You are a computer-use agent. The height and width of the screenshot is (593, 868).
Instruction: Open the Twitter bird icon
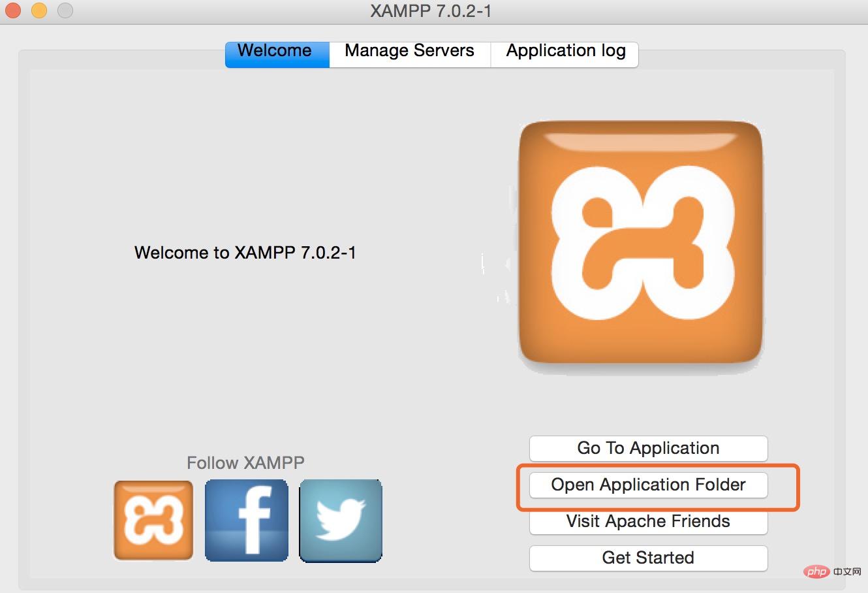(341, 521)
